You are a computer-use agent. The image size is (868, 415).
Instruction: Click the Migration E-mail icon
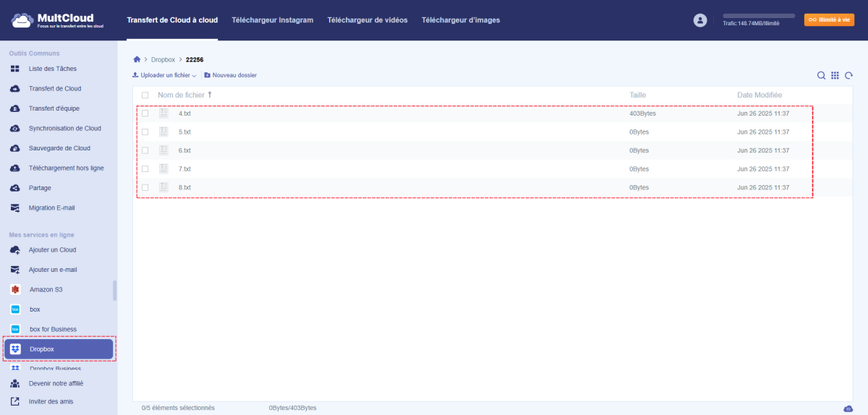(15, 208)
